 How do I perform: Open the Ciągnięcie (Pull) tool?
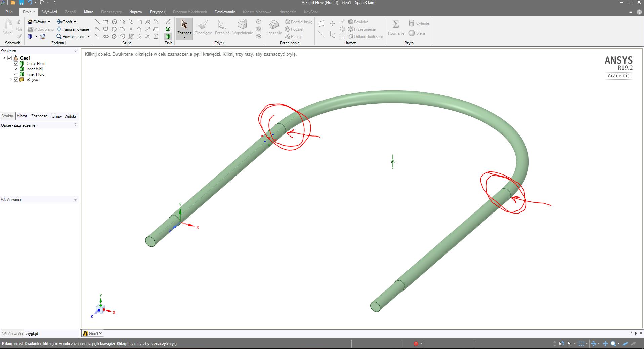tap(204, 28)
